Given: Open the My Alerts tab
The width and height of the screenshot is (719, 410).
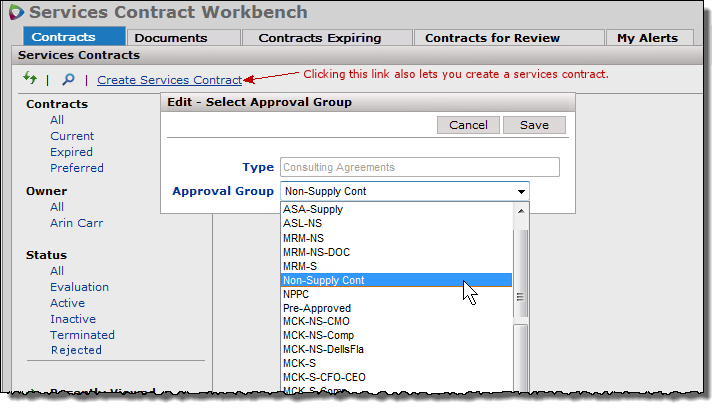Looking at the screenshot, I should click(x=647, y=38).
